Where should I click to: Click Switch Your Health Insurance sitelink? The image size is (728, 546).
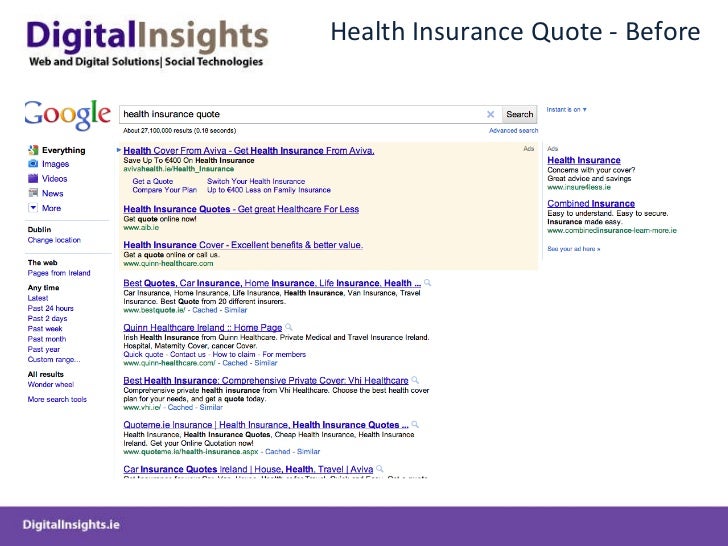tap(256, 182)
